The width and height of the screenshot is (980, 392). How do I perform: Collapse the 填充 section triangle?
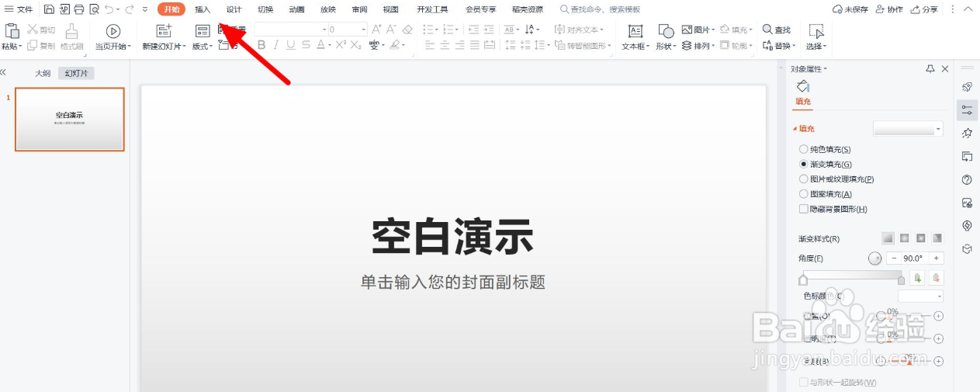point(795,129)
